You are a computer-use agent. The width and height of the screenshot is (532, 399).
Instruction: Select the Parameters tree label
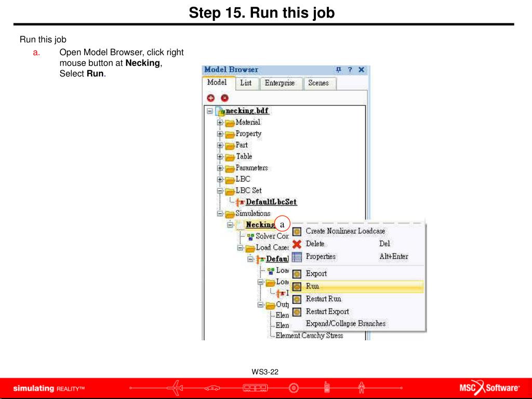pyautogui.click(x=251, y=168)
